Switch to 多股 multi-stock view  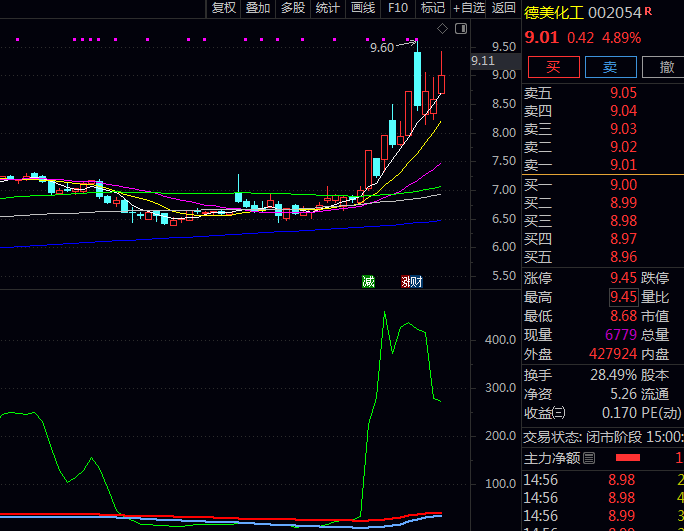[292, 8]
